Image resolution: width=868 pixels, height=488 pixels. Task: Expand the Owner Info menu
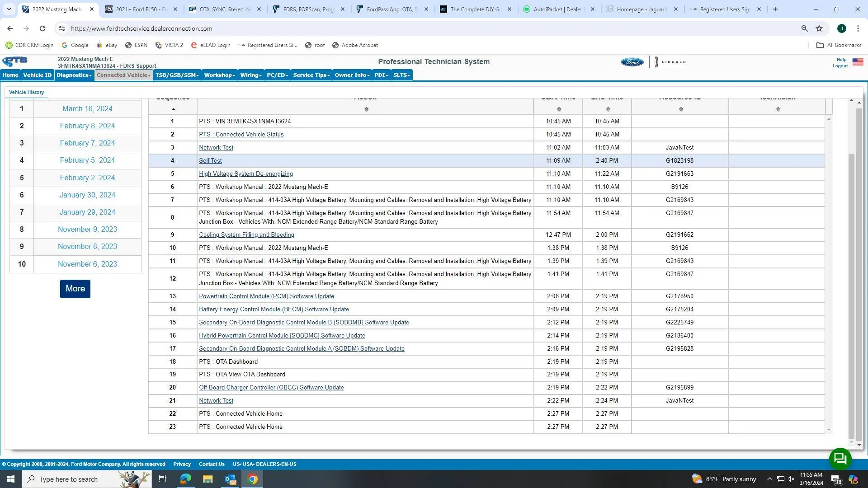coord(352,75)
